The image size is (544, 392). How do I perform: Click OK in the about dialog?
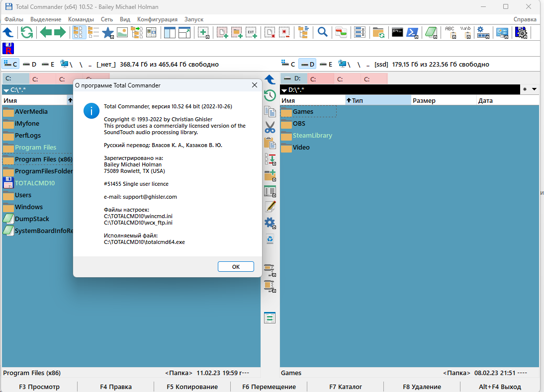tap(236, 266)
